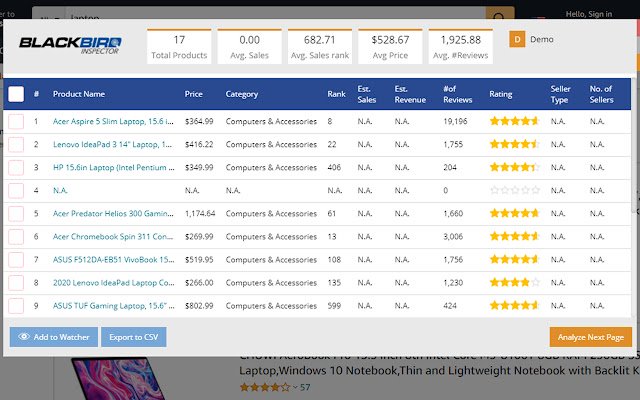Click the Avg. Sales rank stat card
Viewport: 640px width, 400px height.
(x=320, y=47)
